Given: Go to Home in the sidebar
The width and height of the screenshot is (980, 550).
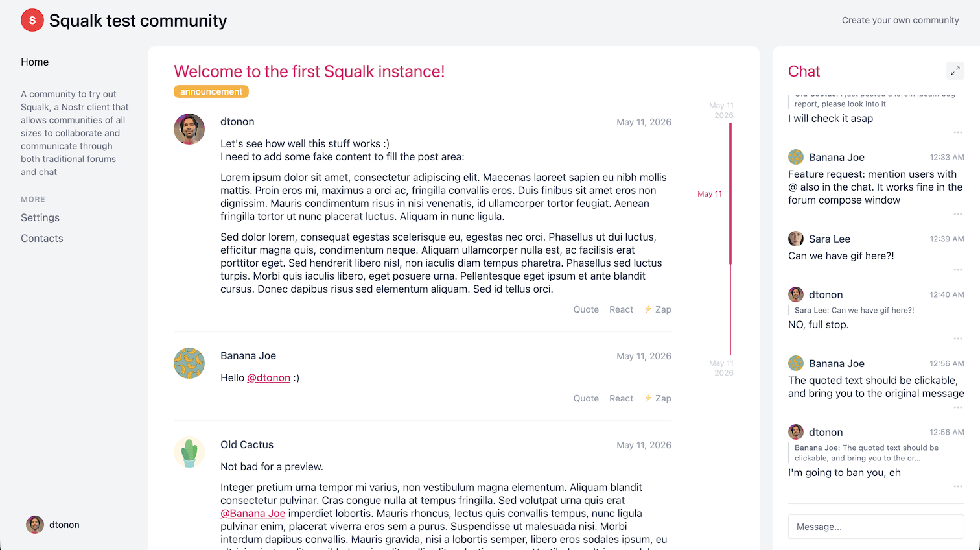Looking at the screenshot, I should click(x=35, y=62).
